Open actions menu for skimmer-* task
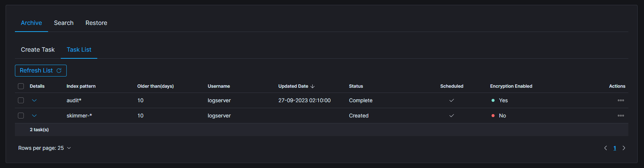 [621, 116]
